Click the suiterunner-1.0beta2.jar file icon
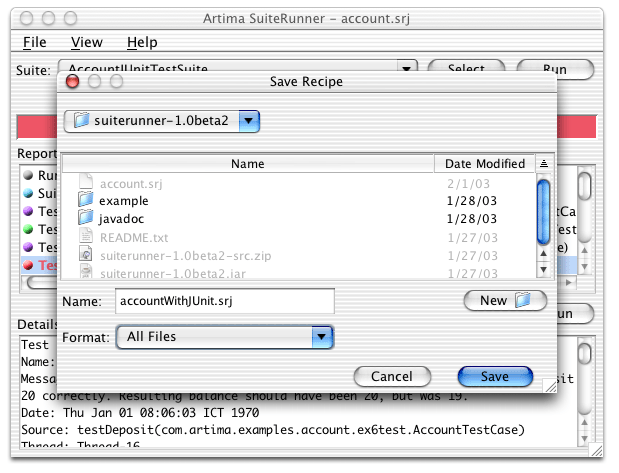This screenshot has height=473, width=619. click(x=86, y=271)
